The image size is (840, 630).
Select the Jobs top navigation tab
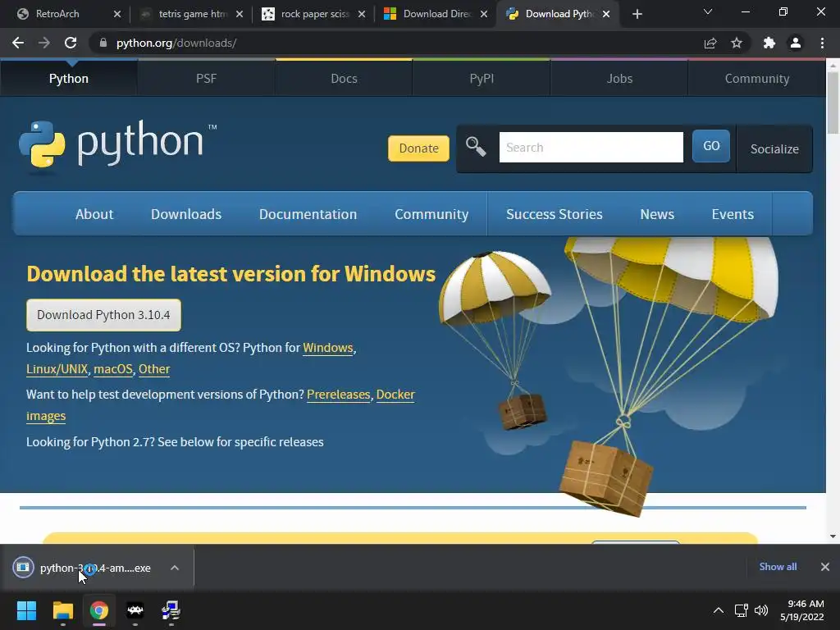619,79
